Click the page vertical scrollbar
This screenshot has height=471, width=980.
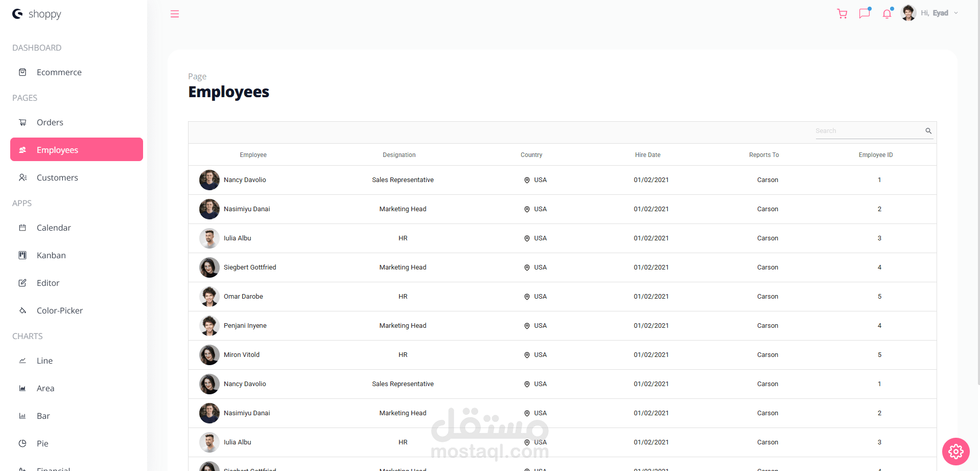(x=978, y=192)
